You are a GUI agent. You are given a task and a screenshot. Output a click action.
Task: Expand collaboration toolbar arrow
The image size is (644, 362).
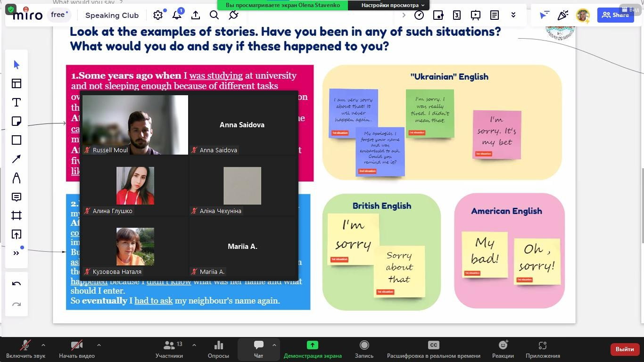404,15
